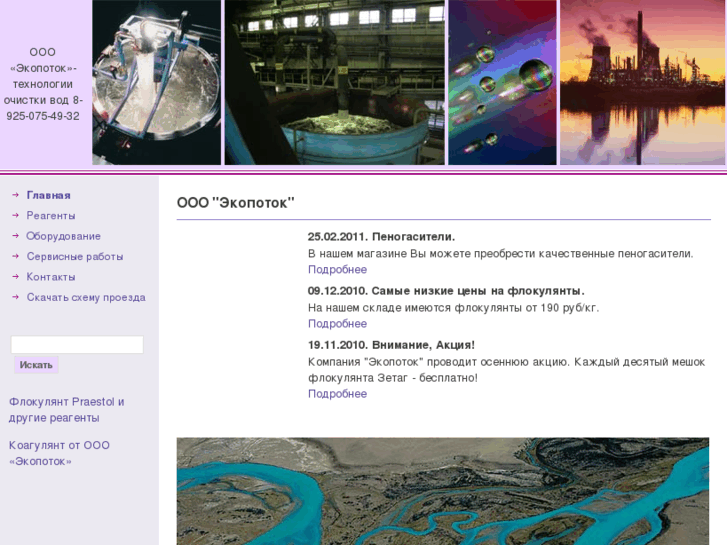
Task: Open the Флокулянт Praestol и другие реагенты link
Action: click(67, 410)
